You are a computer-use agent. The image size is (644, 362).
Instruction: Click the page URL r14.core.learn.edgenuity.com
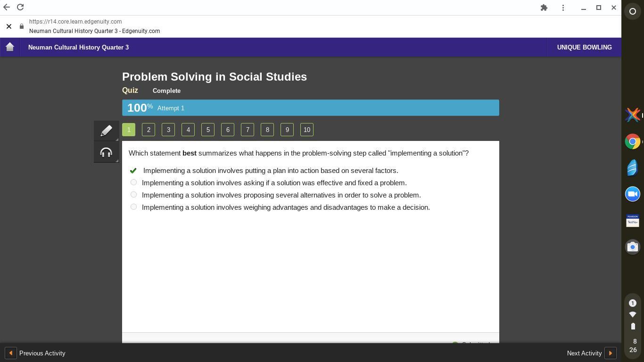click(75, 22)
